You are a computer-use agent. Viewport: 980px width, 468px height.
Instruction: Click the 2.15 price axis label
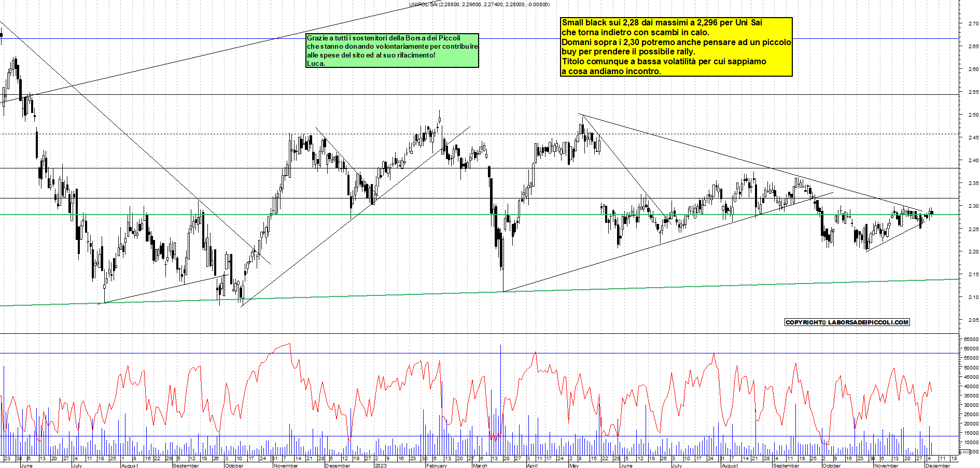click(x=973, y=274)
